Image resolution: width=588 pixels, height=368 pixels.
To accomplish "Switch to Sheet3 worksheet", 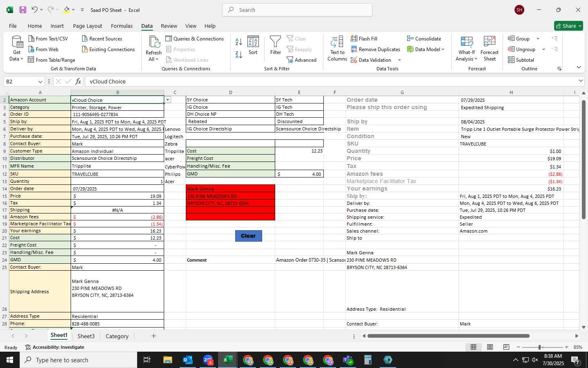I will pos(86,336).
